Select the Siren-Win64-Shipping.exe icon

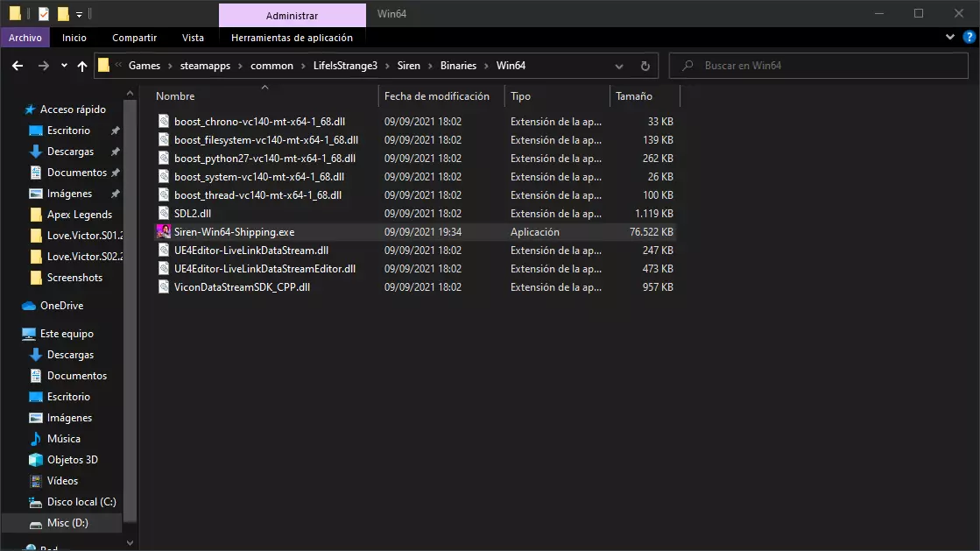(163, 232)
